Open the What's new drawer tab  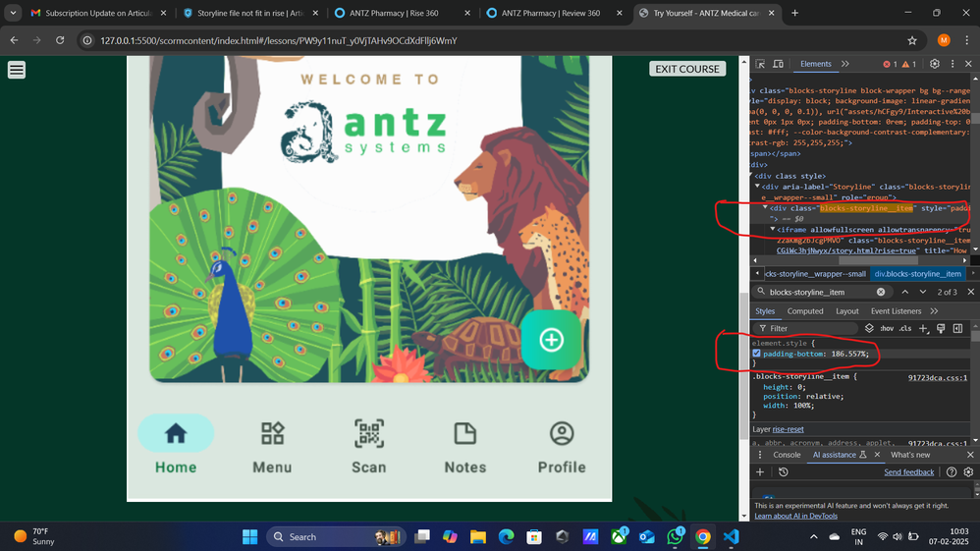pyautogui.click(x=910, y=456)
